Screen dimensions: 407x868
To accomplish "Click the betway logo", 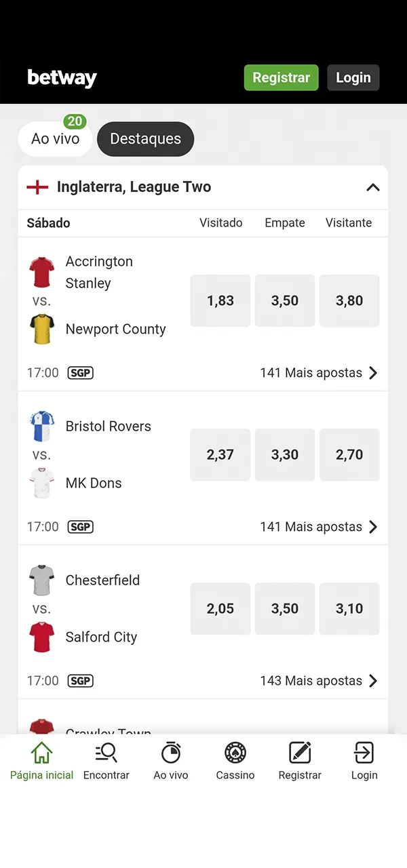I will pyautogui.click(x=62, y=78).
